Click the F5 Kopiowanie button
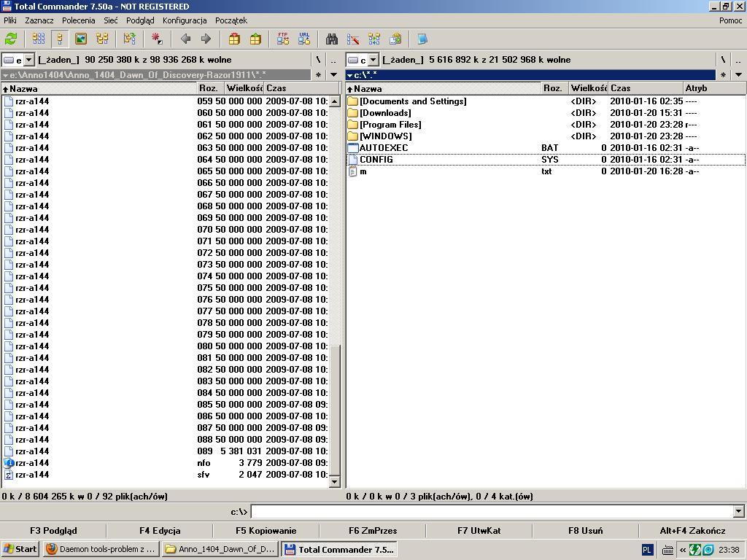Image resolution: width=747 pixels, height=560 pixels. point(266,531)
